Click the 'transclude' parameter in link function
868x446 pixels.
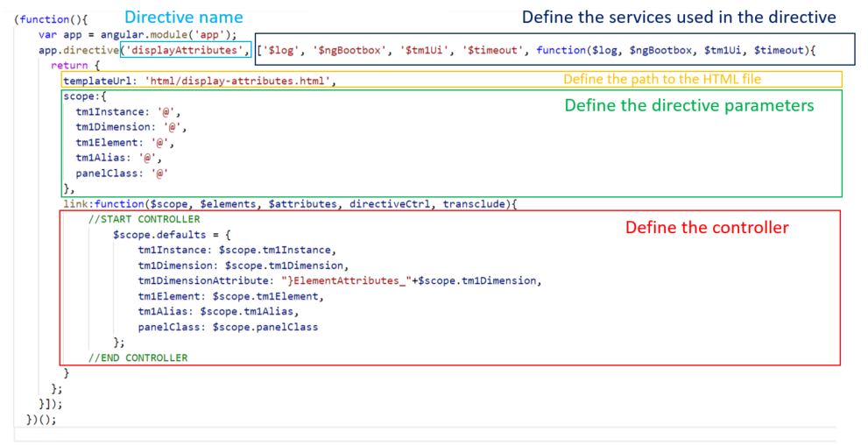[473, 204]
